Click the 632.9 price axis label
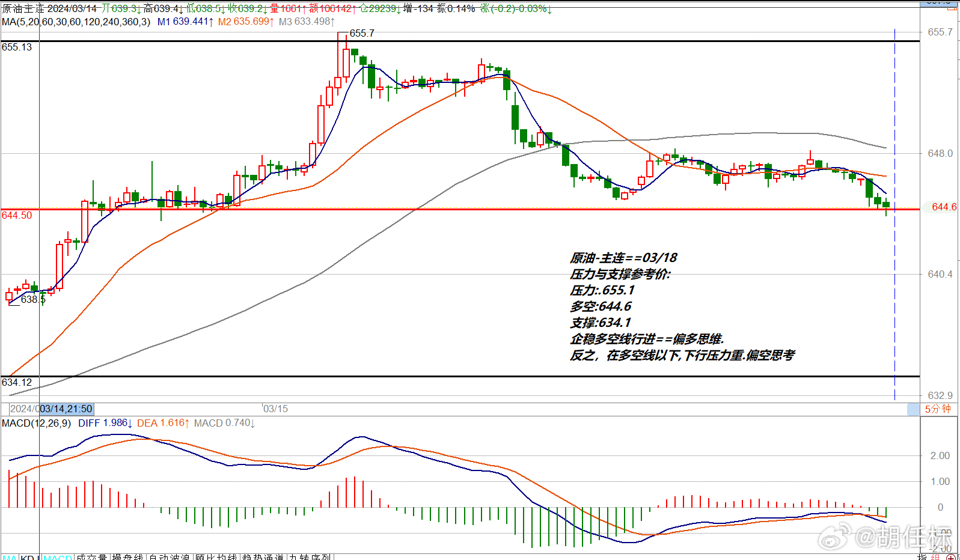This screenshot has height=560, width=960. [940, 395]
